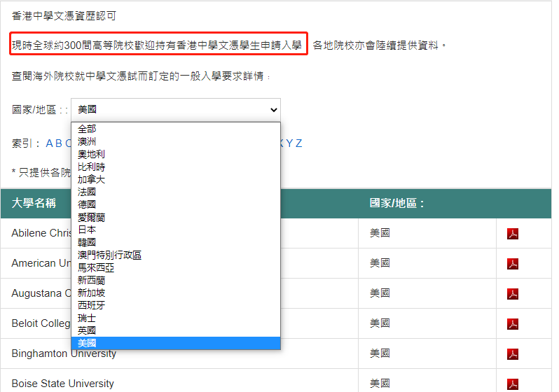Select 瑞士 option in country list
Viewport: 559px width, 392px height.
point(176,318)
